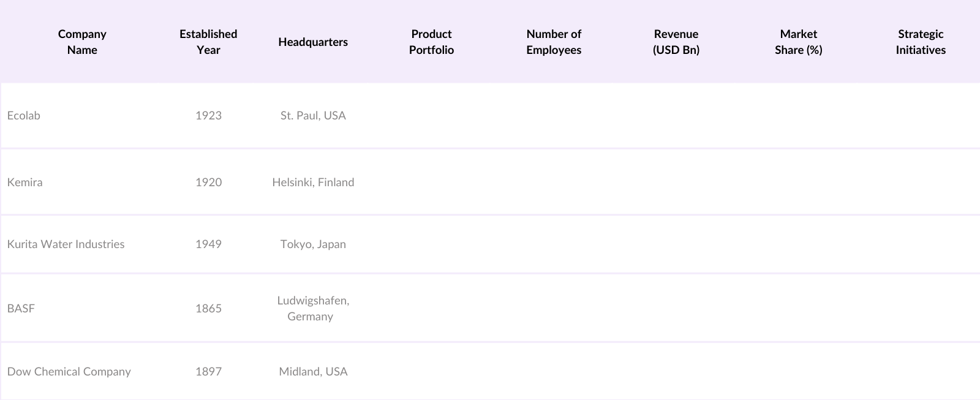Select the 1923 established year cell
The image size is (980, 400).
[208, 115]
